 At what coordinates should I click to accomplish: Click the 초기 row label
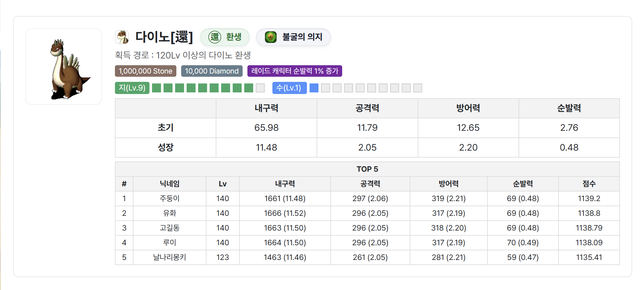pos(165,128)
